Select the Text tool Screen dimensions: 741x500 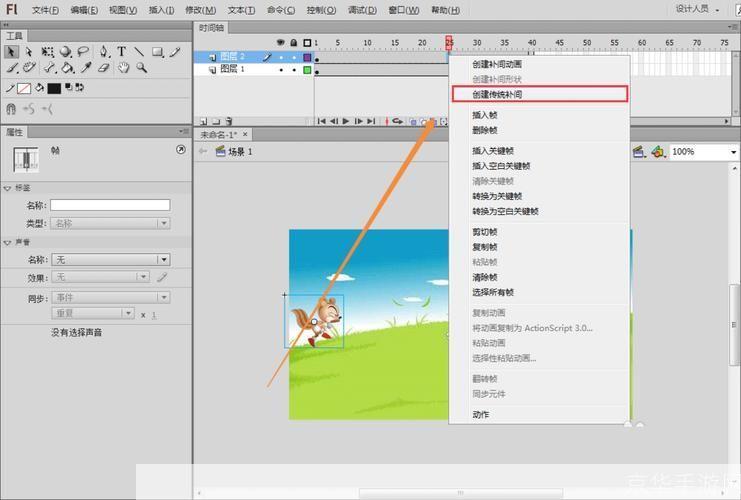[121, 52]
